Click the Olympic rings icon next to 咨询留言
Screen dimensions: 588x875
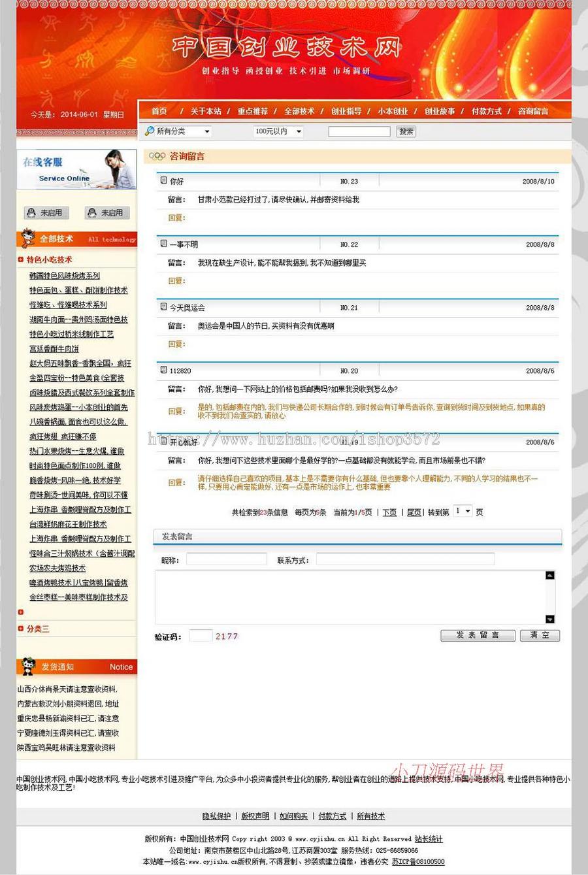tap(158, 156)
